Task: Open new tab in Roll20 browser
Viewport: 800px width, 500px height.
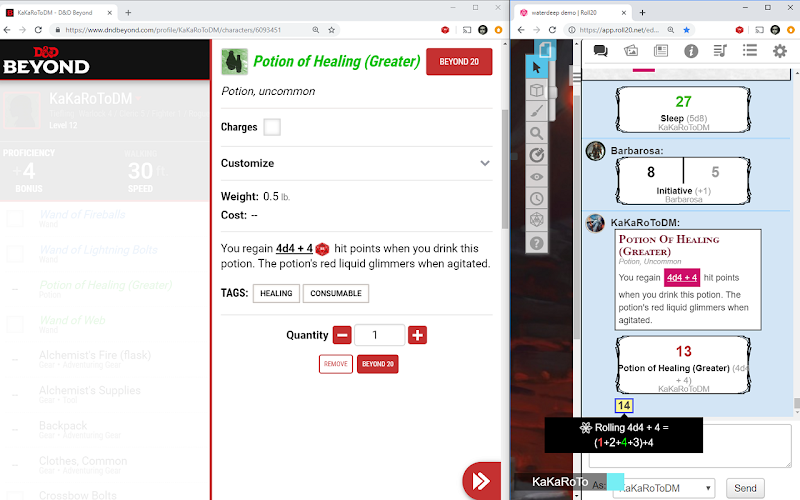Action: [x=642, y=12]
